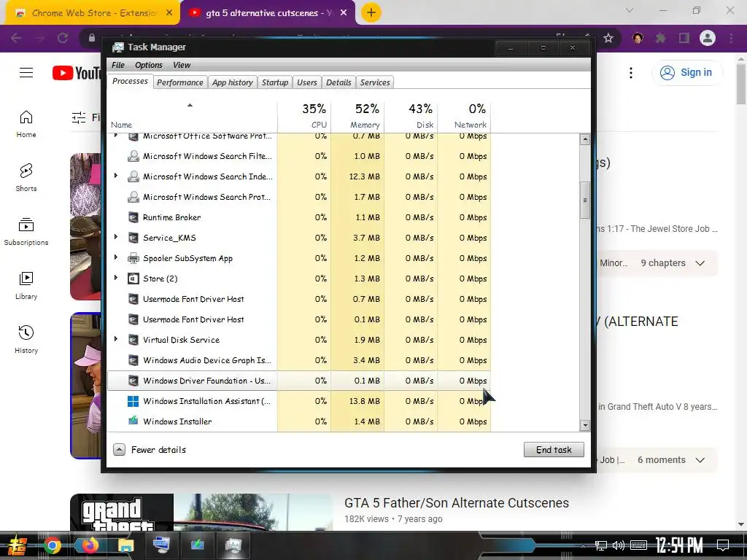Open the Options menu in Task Manager
This screenshot has width=747, height=560.
(x=148, y=65)
